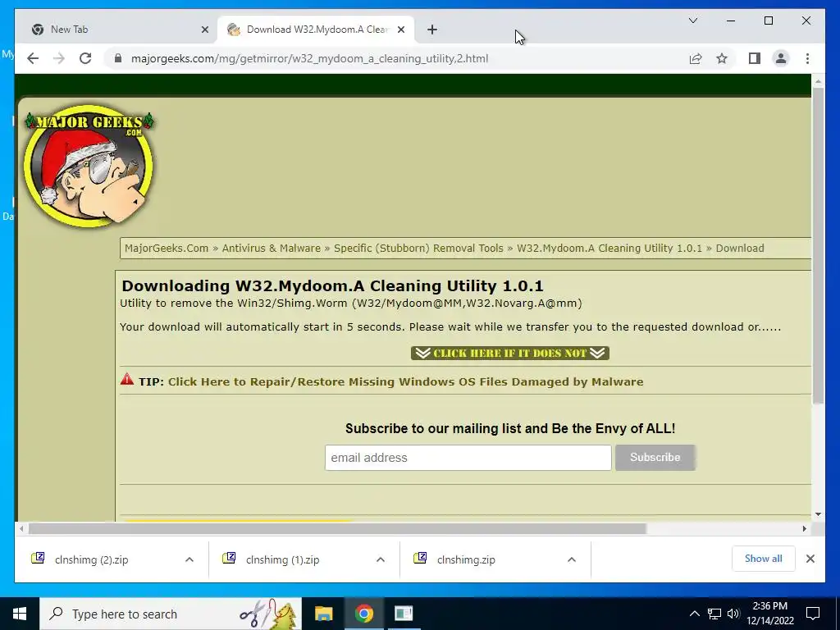Open MajorGeeks.Com breadcrumb link
840x630 pixels.
click(x=167, y=248)
